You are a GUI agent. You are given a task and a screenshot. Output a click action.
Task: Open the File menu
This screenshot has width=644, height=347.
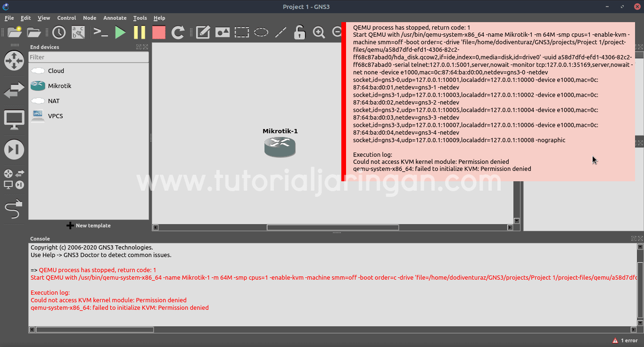pos(9,18)
